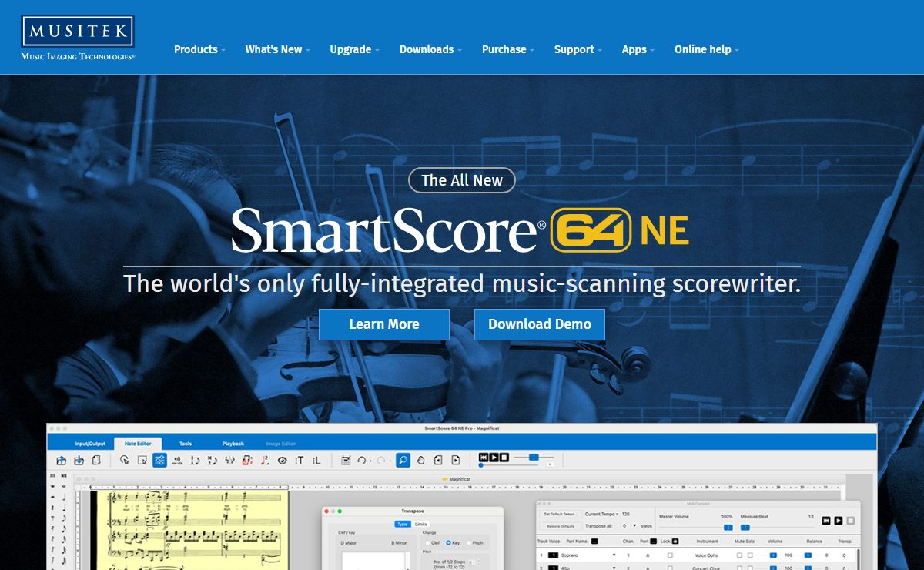Select the IT text tool icon
Viewport: 924px width, 570px height.
[300, 461]
